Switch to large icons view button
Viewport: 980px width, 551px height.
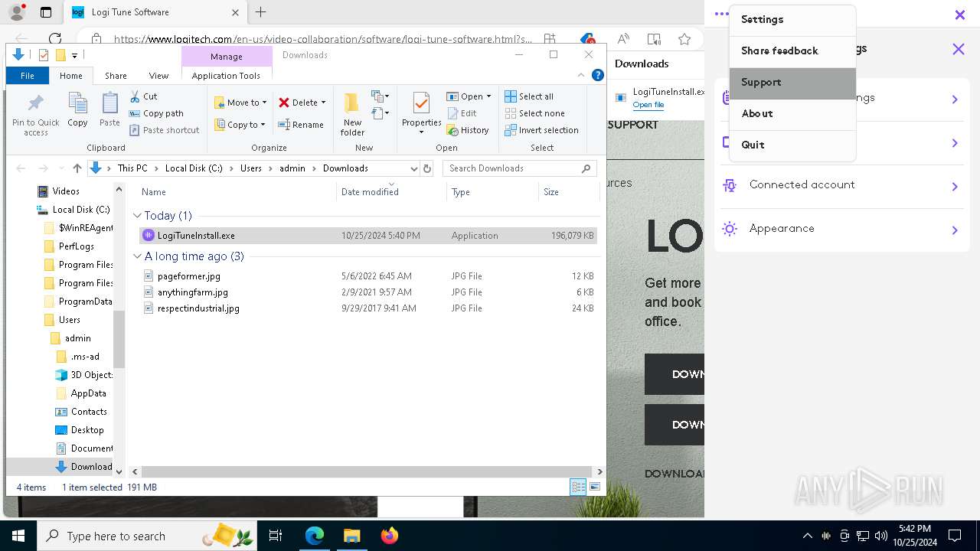click(594, 487)
